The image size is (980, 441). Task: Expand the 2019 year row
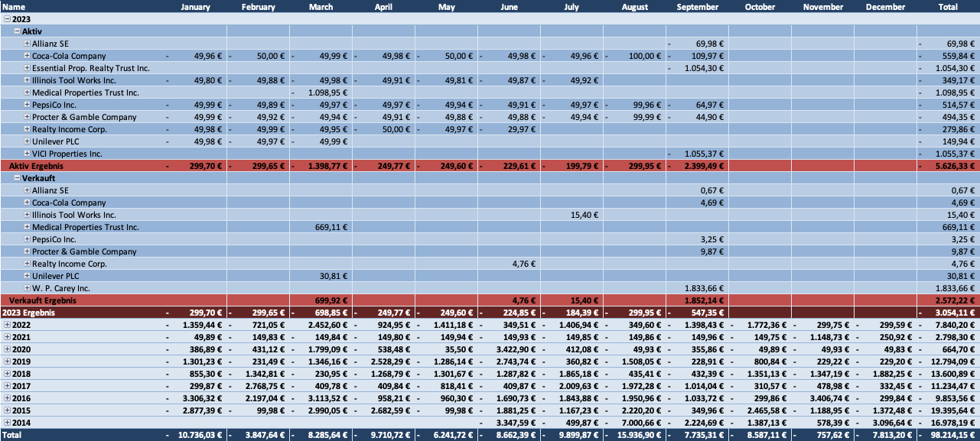[x=8, y=362]
